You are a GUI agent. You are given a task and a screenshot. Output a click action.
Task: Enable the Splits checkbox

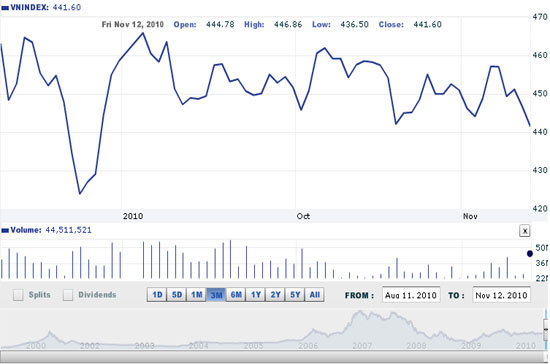click(18, 295)
